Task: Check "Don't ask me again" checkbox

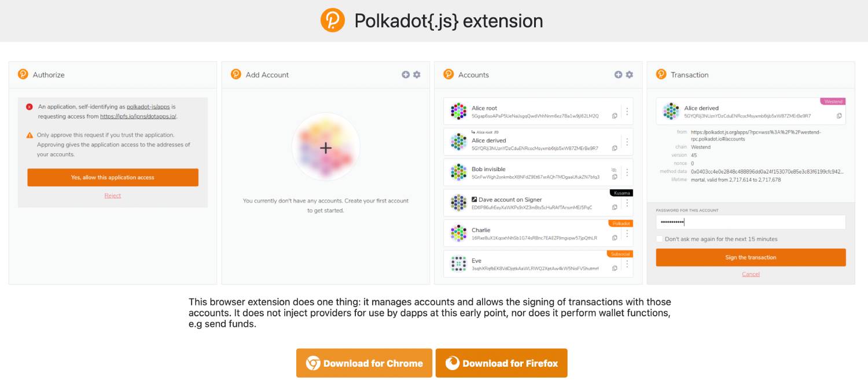Action: coord(660,239)
